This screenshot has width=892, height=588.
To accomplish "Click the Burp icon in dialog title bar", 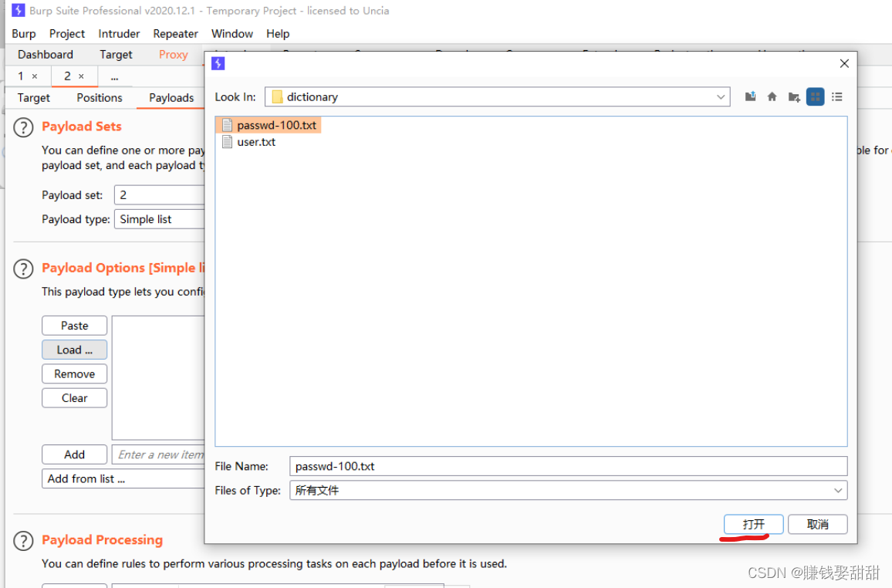I will click(x=218, y=63).
